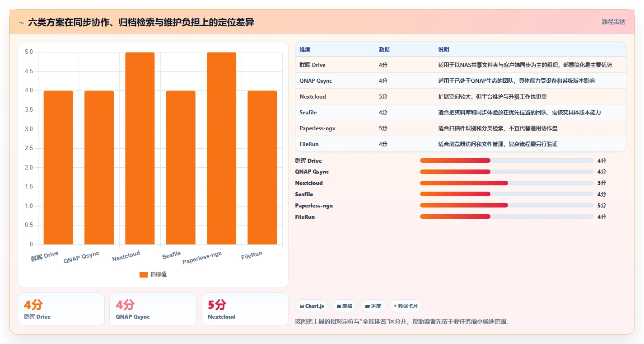Image resolution: width=644 pixels, height=344 pixels.
Task: Click the Paperless-ngx bar in the chart
Action: (222, 148)
